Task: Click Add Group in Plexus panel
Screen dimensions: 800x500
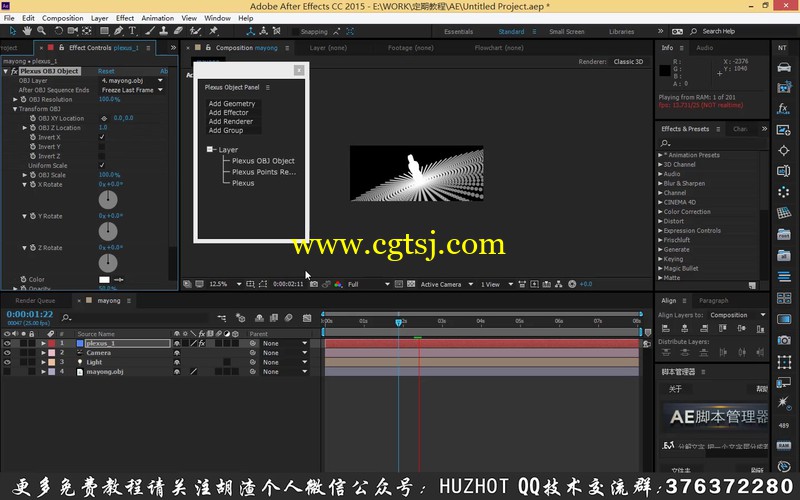Action: tap(226, 130)
